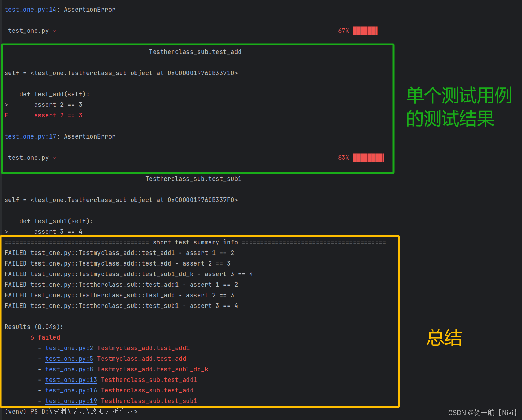The image size is (522, 420).
Task: Click the 'test_one.py ×' line at 83%
Action: [x=32, y=158]
